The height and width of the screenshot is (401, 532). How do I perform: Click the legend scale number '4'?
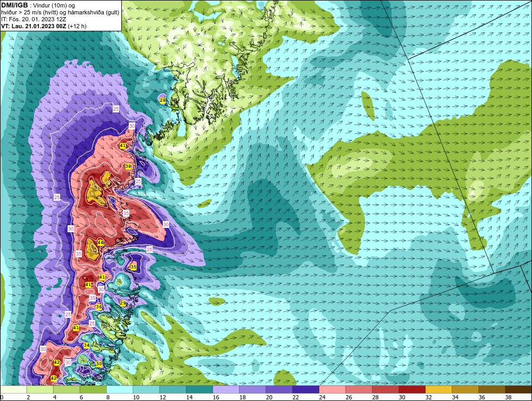coord(55,398)
